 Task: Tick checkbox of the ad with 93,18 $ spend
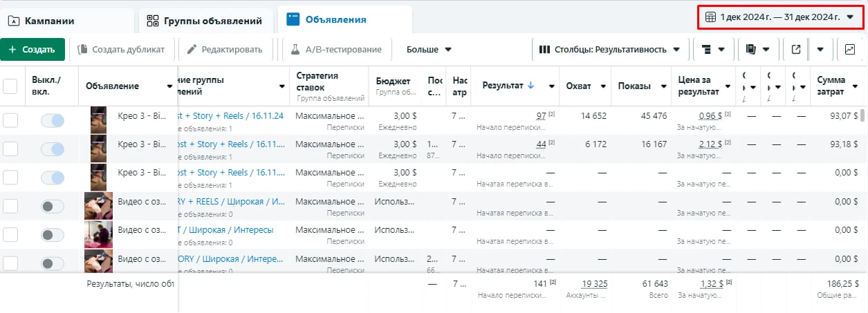point(10,149)
